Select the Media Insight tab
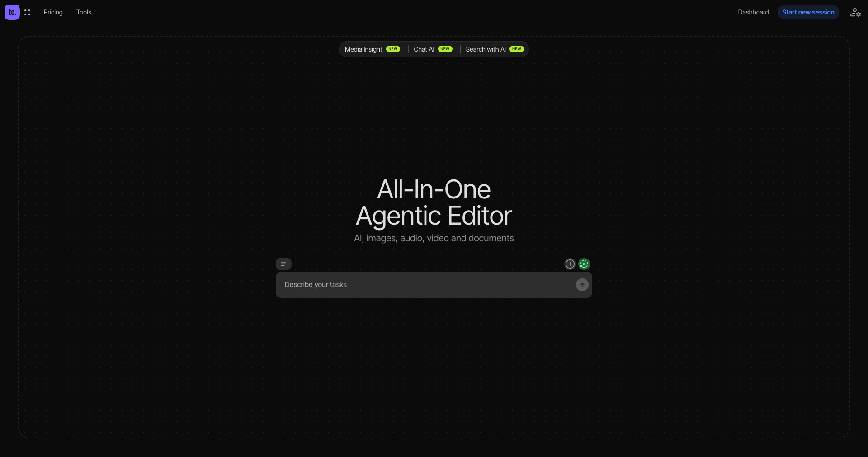868x457 pixels. click(372, 49)
